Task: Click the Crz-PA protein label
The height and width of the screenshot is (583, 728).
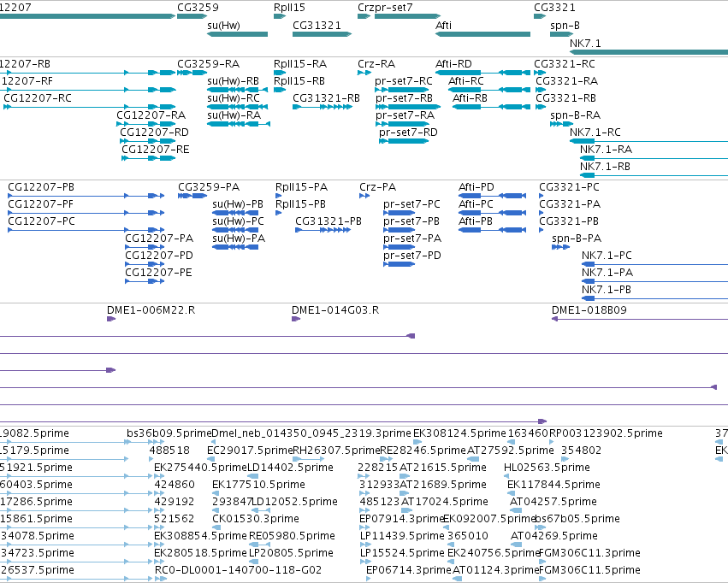Action: coord(377,187)
